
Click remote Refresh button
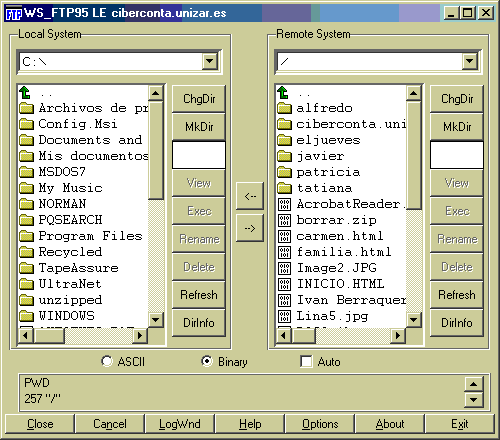click(457, 295)
